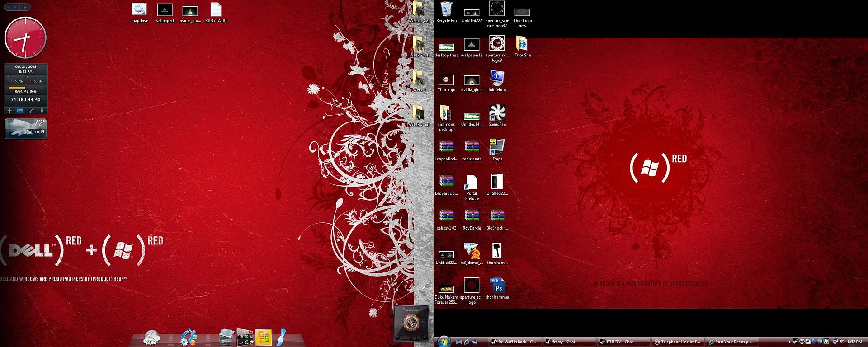
Task: Open the photo stack in the dock
Action: point(226,338)
